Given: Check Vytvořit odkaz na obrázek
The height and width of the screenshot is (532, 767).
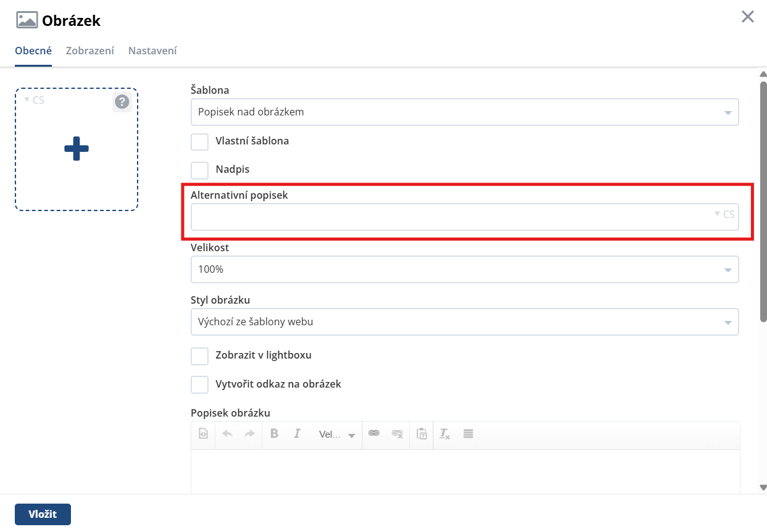Looking at the screenshot, I should point(199,384).
